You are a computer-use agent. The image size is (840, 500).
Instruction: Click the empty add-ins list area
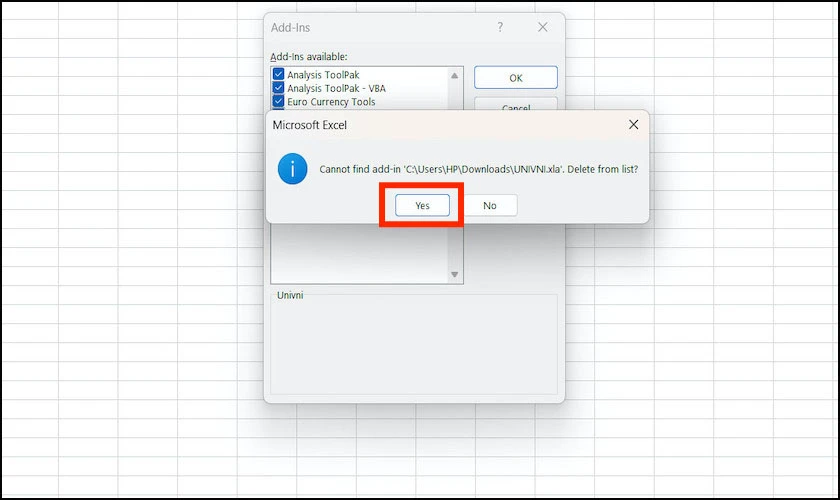point(359,253)
